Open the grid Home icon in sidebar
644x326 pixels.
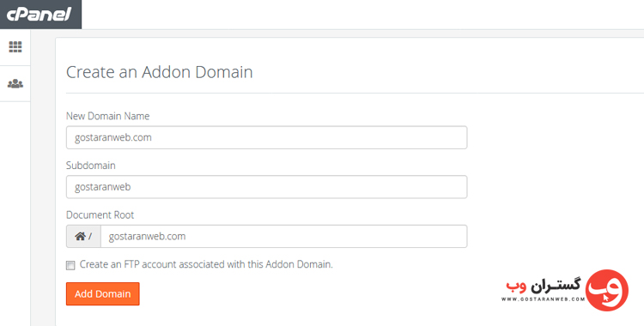[15, 47]
